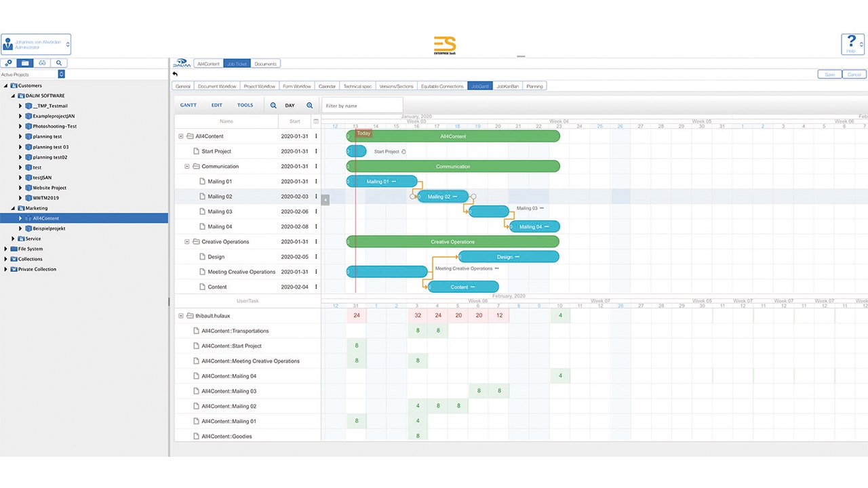
Task: Switch to the JobKanBan tab
Action: coord(507,86)
